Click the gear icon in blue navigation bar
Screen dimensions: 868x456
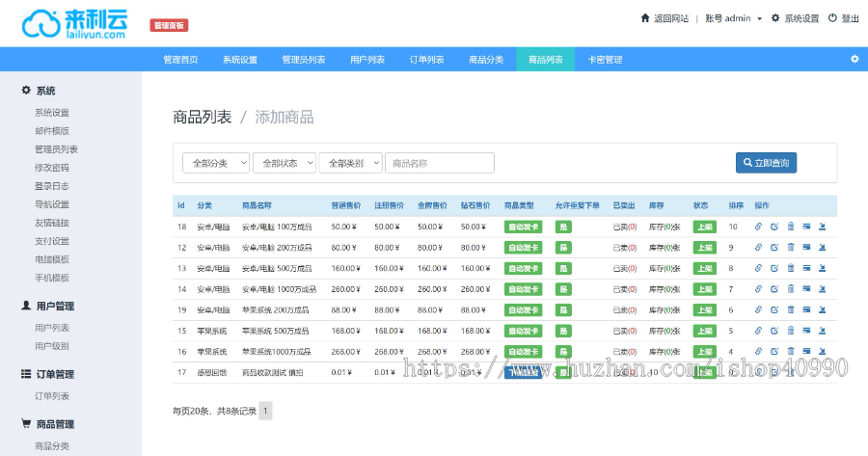(854, 60)
